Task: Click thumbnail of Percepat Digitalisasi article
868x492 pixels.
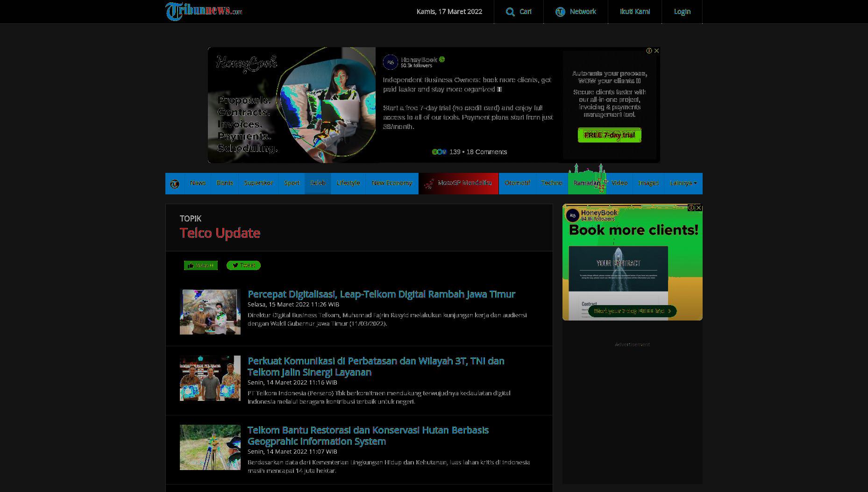Action: tap(210, 312)
